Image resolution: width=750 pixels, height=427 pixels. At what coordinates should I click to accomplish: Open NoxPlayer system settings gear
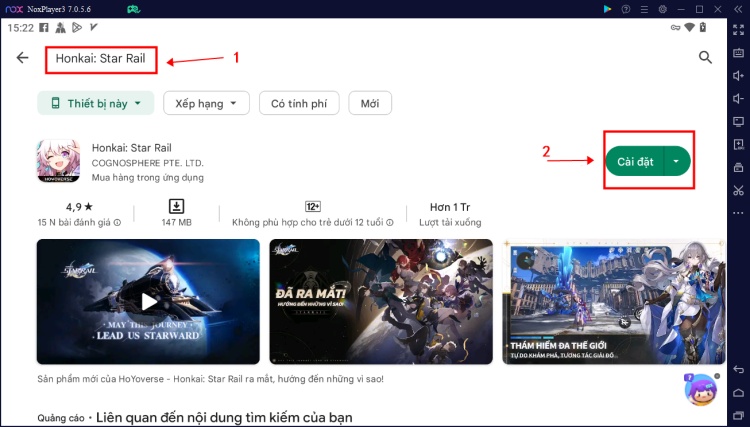tap(662, 9)
